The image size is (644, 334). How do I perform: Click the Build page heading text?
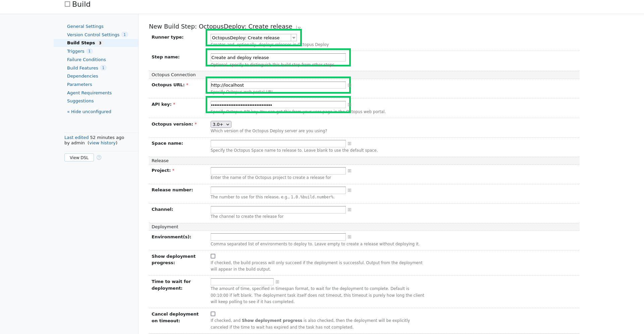tap(81, 4)
